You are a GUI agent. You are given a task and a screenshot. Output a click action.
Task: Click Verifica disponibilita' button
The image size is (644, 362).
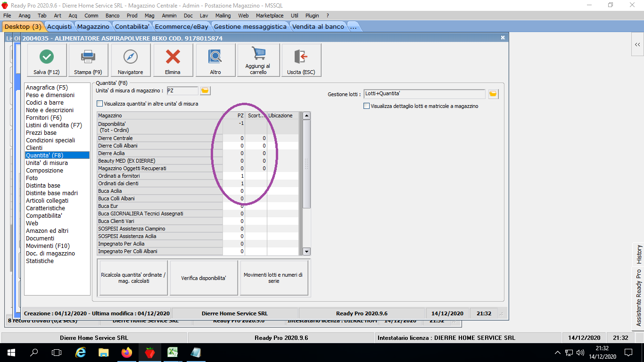(x=204, y=278)
